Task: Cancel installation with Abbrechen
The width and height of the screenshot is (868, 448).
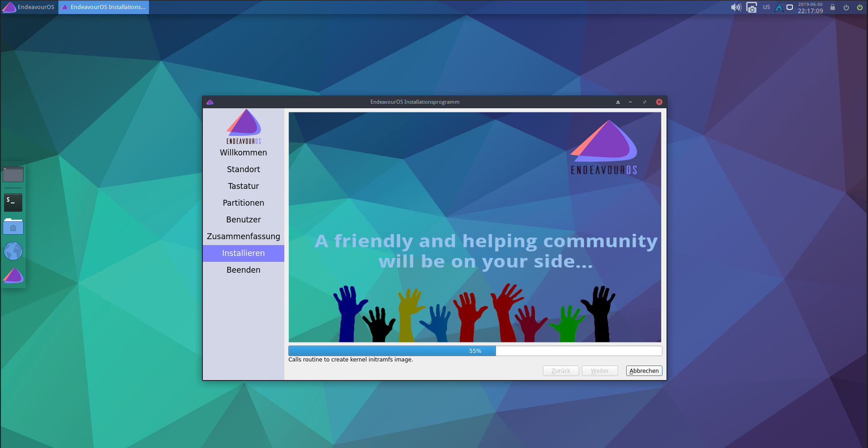Action: [x=644, y=371]
